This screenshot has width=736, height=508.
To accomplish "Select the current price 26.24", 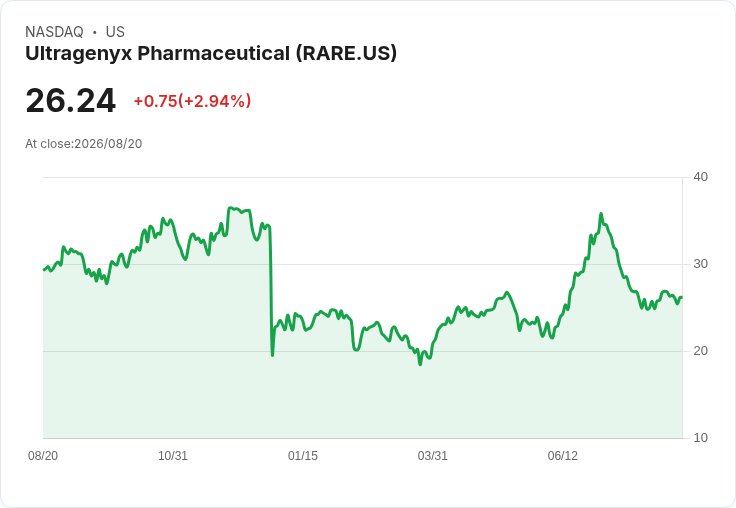I will coord(70,100).
